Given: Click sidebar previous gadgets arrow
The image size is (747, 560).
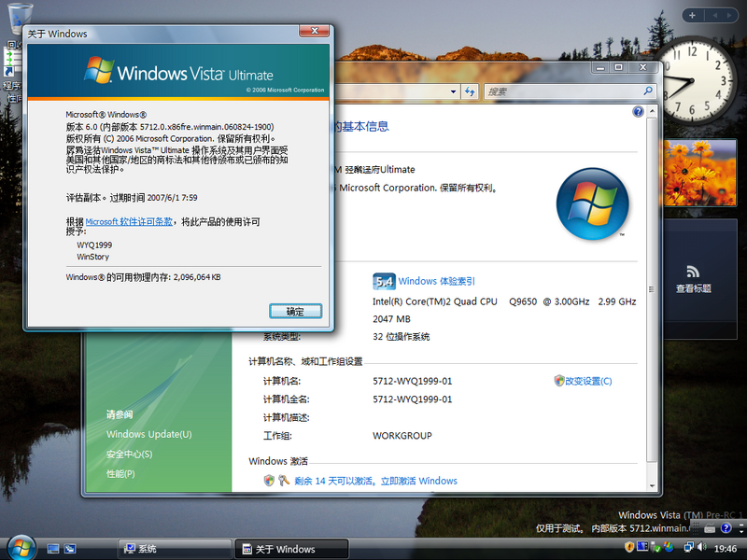Looking at the screenshot, I should pyautogui.click(x=714, y=15).
